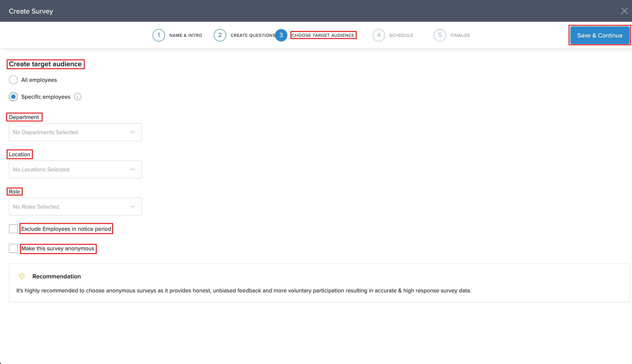Expand the Location dropdown chevron
The width and height of the screenshot is (632, 364).
click(x=133, y=169)
